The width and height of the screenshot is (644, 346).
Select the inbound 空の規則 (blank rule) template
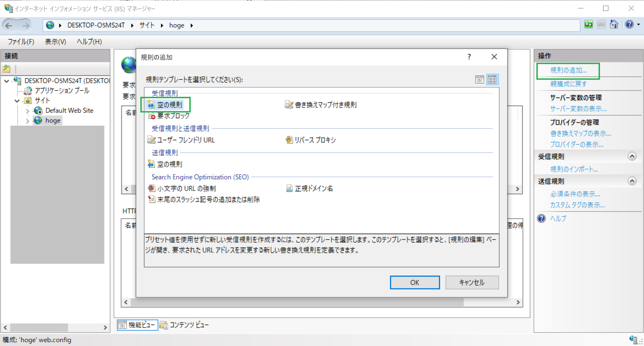coord(170,105)
